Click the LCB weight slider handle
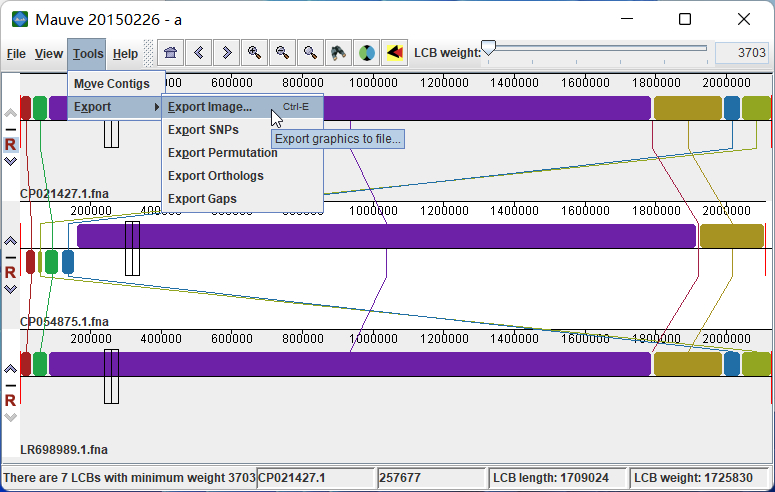Image resolution: width=775 pixels, height=492 pixels. tap(489, 49)
